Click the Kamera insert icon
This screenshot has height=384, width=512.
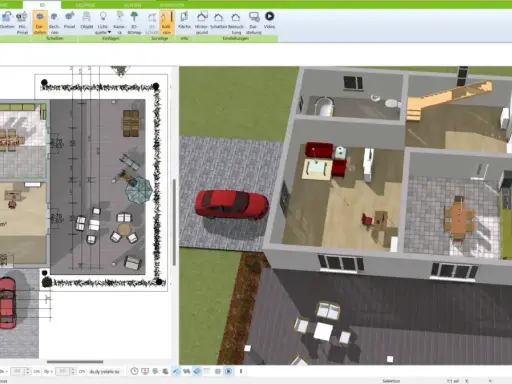pyautogui.click(x=119, y=22)
